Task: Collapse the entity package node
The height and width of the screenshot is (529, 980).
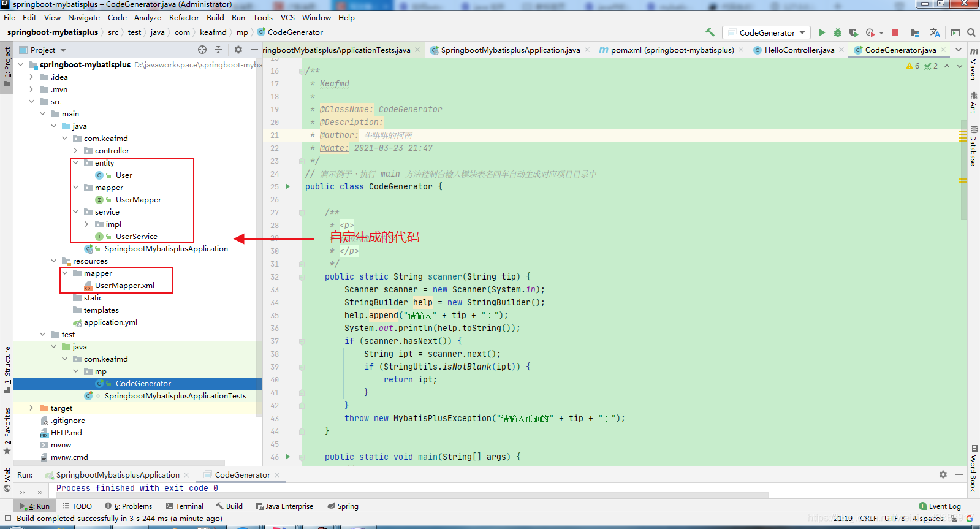Action: 76,162
